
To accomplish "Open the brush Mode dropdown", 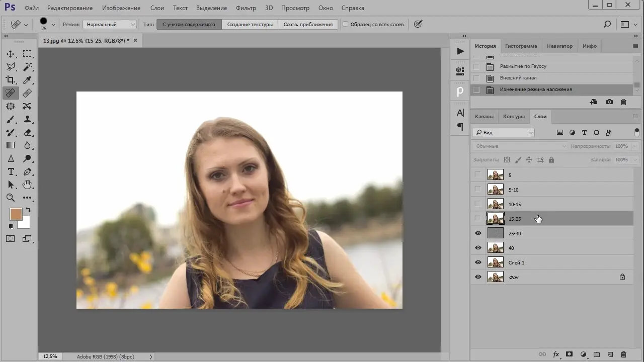I will tap(109, 24).
